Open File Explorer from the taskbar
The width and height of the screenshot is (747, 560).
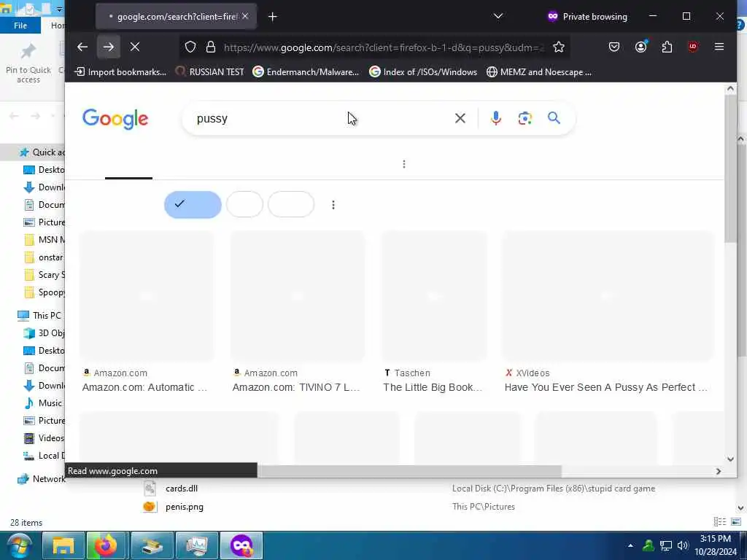tap(63, 545)
